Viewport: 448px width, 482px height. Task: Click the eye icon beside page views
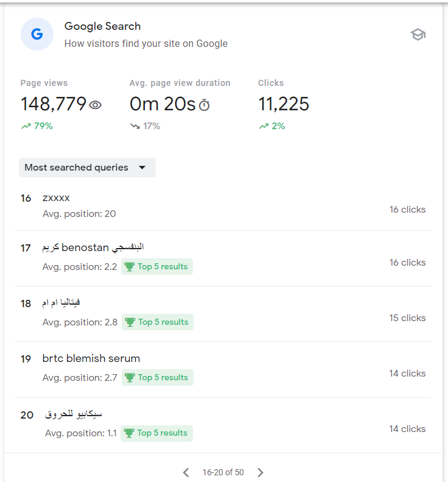(95, 105)
